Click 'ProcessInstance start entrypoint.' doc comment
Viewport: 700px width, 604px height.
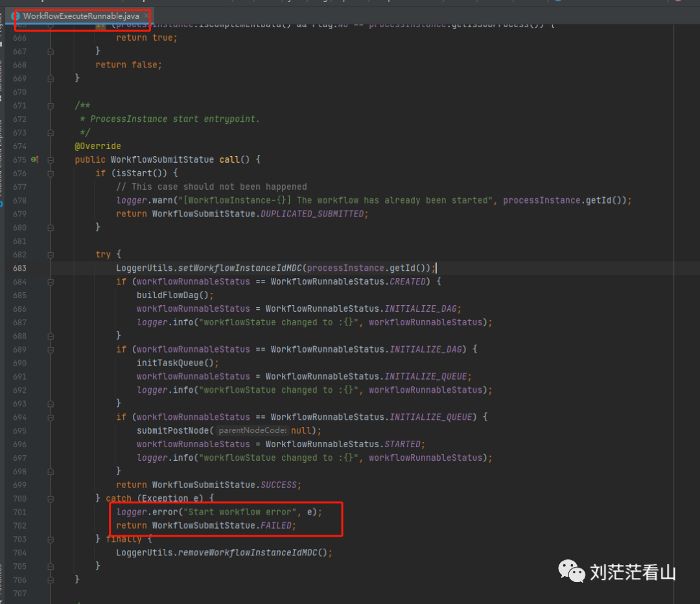pyautogui.click(x=174, y=119)
